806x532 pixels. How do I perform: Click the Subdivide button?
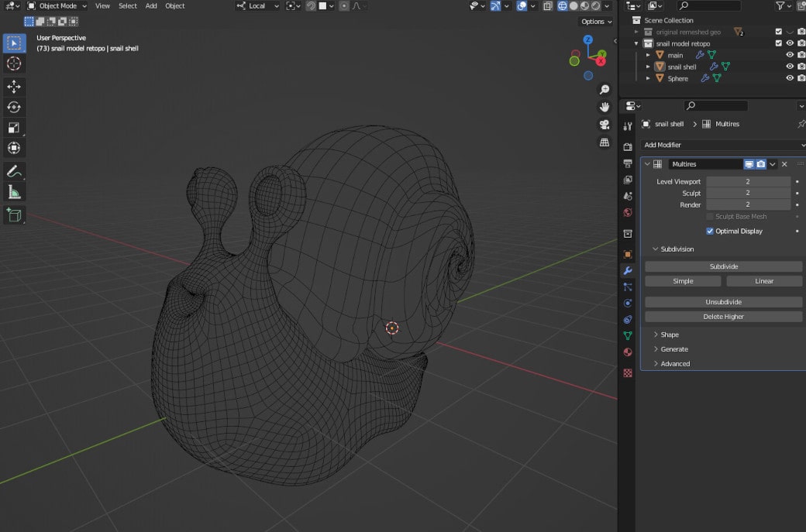pos(724,266)
